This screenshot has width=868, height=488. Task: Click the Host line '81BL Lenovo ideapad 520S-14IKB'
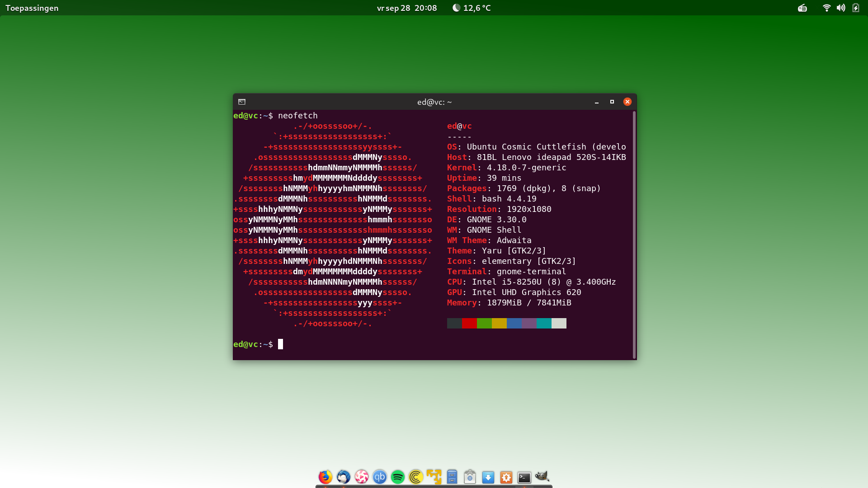[552, 157]
